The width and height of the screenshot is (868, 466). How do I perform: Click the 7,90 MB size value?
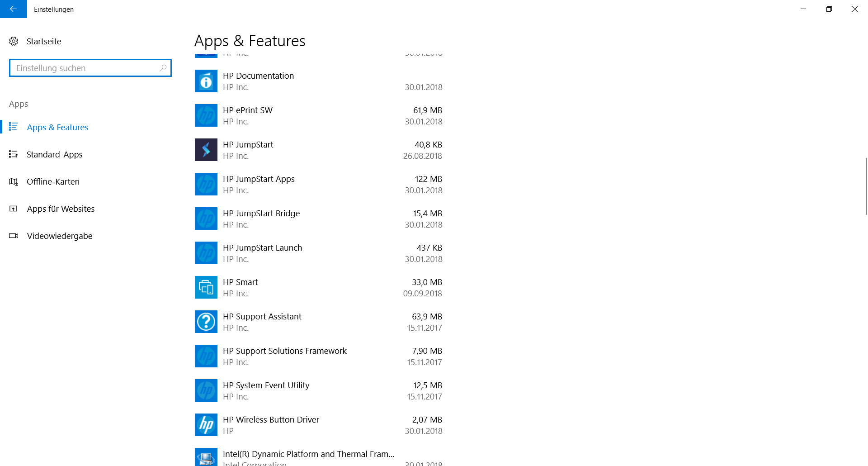427,351
